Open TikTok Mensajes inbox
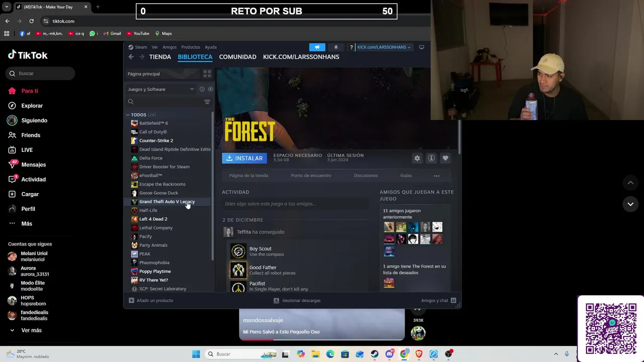This screenshot has width=644, height=362. (x=27, y=164)
